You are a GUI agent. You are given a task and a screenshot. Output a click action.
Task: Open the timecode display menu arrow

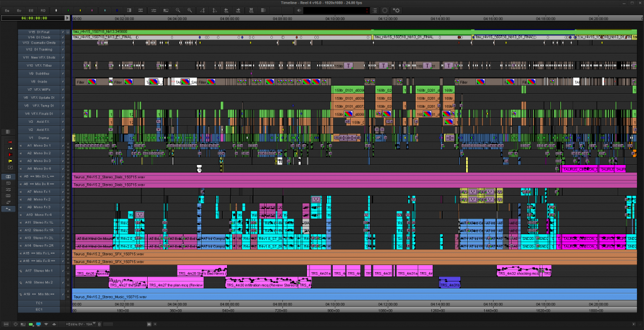pyautogui.click(x=66, y=18)
